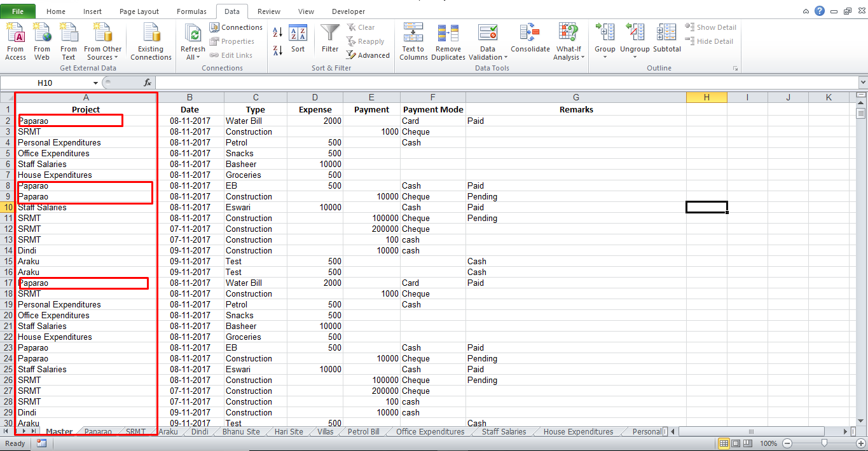Screen dimensions: 868x451
Task: Click Clear filter option
Action: [x=361, y=27]
